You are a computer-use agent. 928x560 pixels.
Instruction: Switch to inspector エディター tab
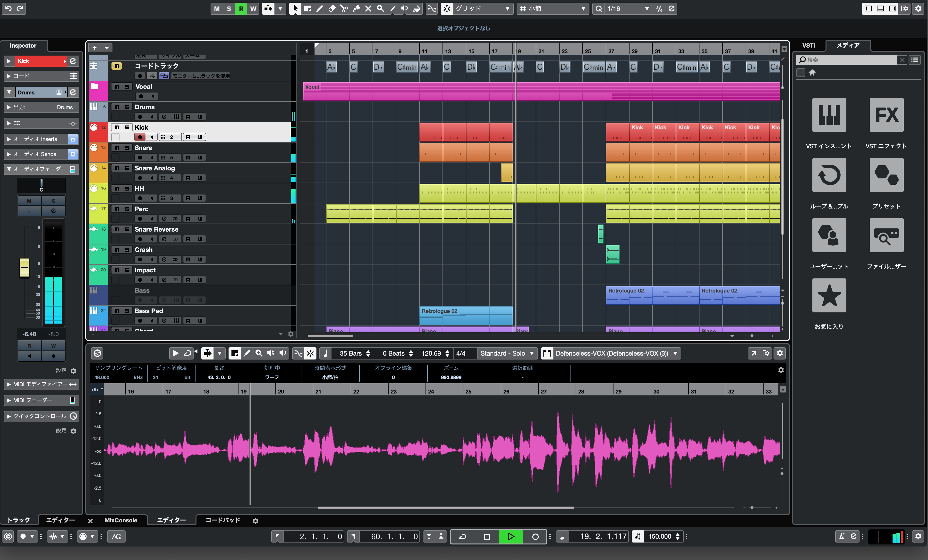(x=60, y=520)
